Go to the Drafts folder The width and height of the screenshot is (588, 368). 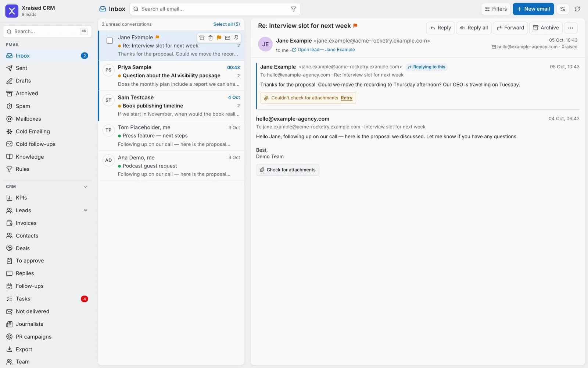[x=47, y=81]
